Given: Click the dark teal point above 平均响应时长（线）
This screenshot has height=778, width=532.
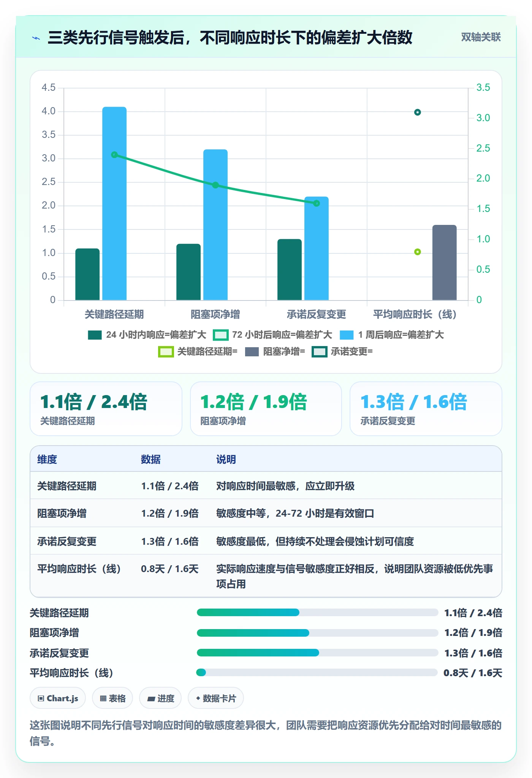Looking at the screenshot, I should (x=418, y=112).
